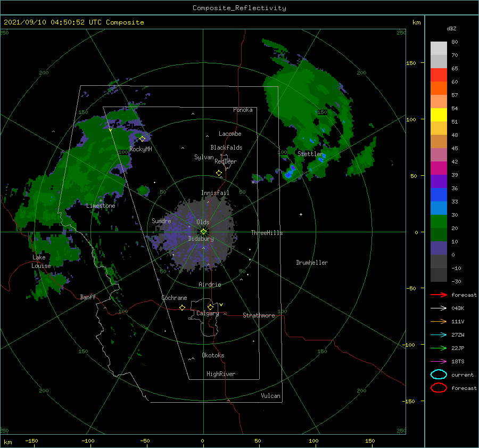Screen dimensions: 479x448
Task: Pick the purple 36-39 dBZ swatch
Action: click(x=439, y=182)
